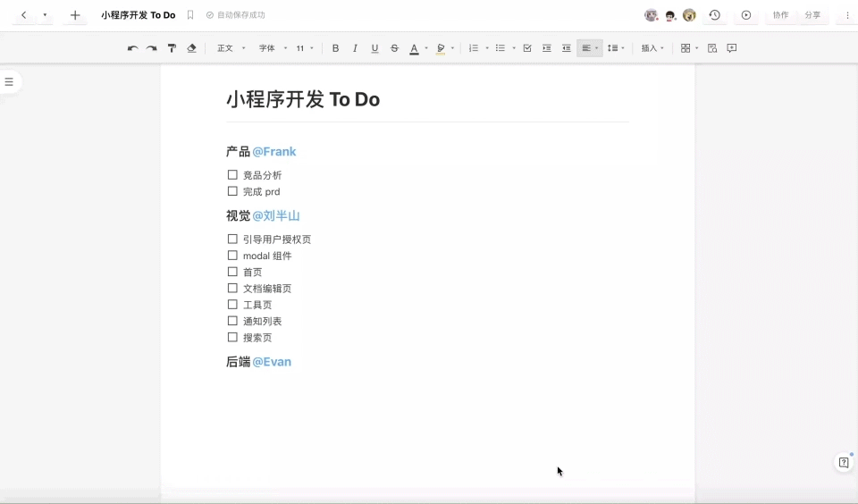
Task: Expand the font color arrow
Action: pos(426,48)
